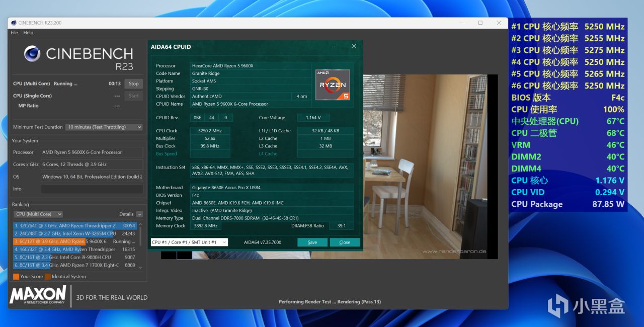
Task: Click the BIOS version F4c reading
Action: (x=568, y=98)
